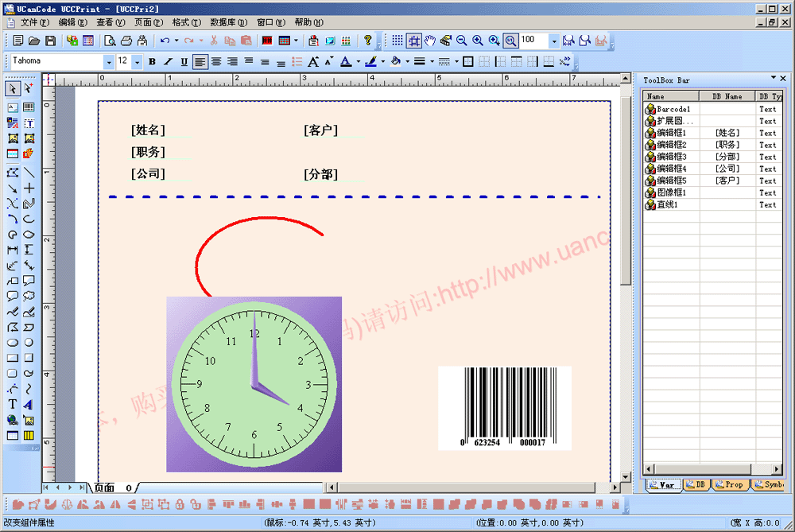The height and width of the screenshot is (532, 795).
Task: Select the text T tool
Action: click(x=13, y=405)
